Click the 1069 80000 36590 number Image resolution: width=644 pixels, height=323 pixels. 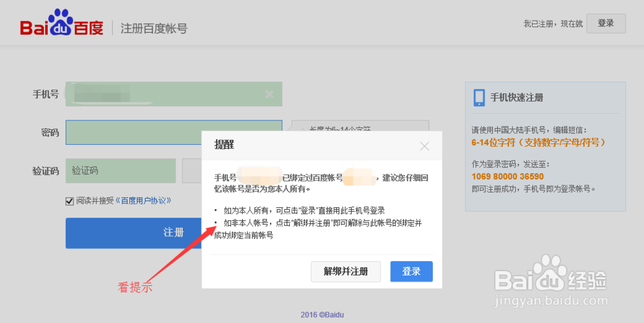coord(507,176)
